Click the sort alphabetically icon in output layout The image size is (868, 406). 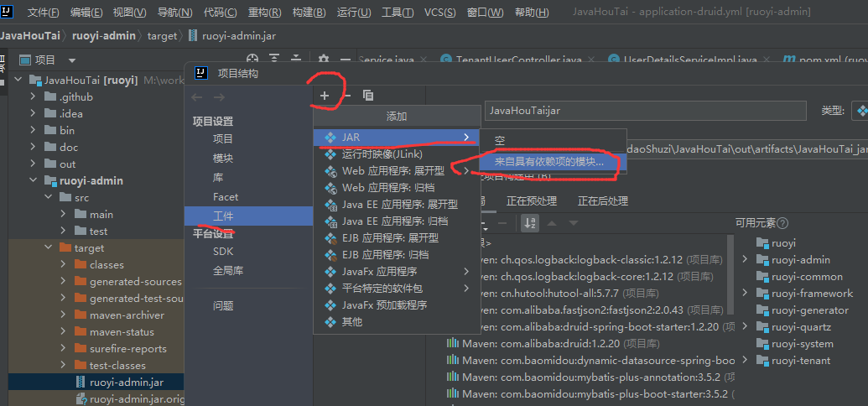click(530, 223)
